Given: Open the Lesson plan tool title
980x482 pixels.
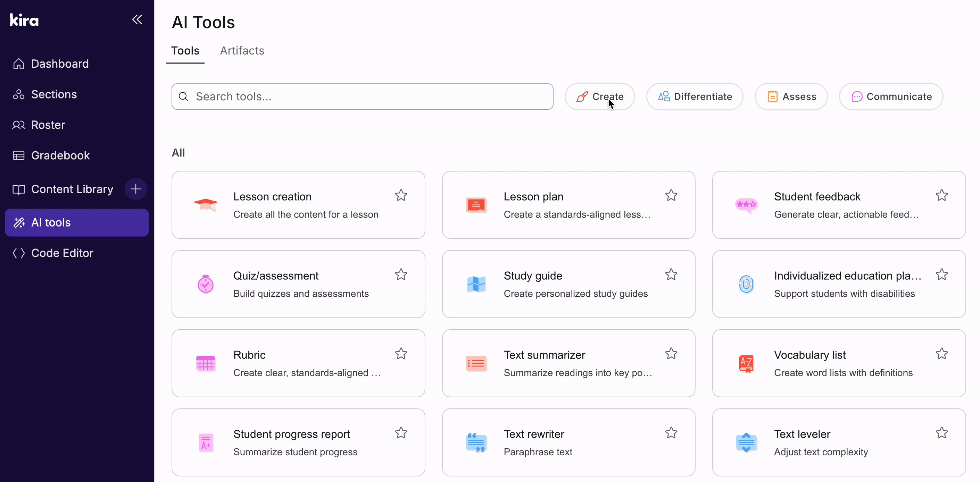Looking at the screenshot, I should pos(533,196).
